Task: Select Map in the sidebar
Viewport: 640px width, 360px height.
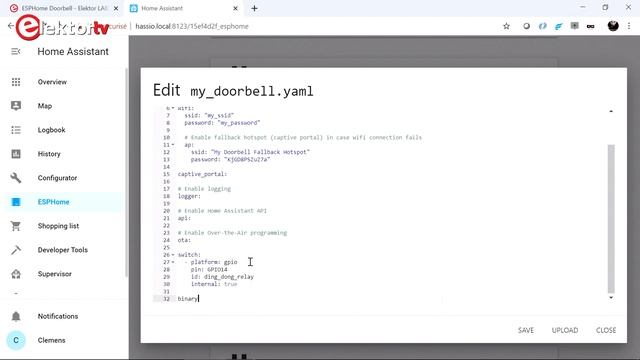Action: (x=45, y=106)
